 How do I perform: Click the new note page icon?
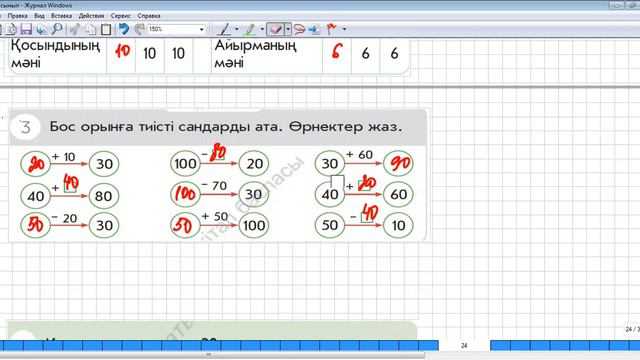(x=11, y=29)
